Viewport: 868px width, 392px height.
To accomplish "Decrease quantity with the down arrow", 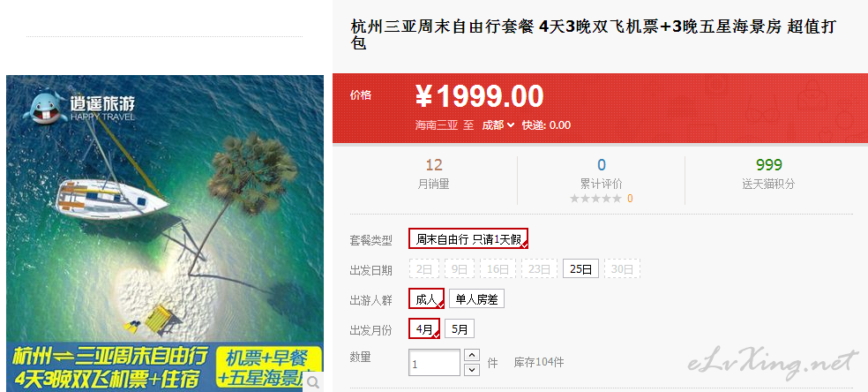I will click(472, 369).
